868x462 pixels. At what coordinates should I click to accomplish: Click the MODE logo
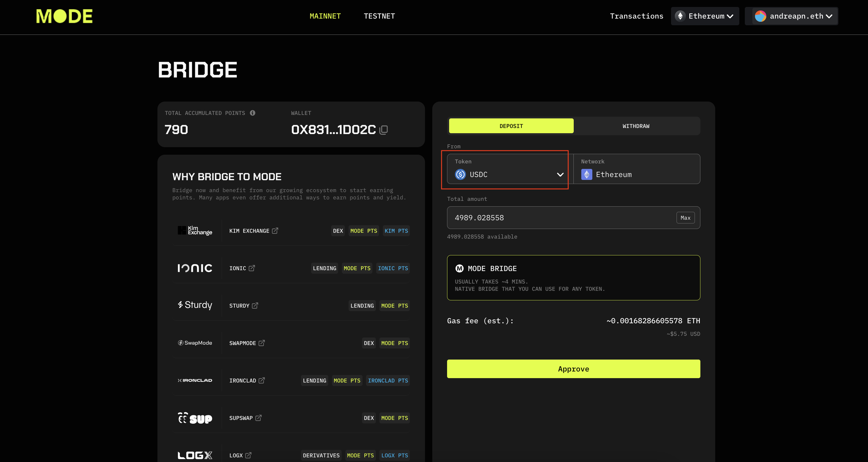click(64, 16)
